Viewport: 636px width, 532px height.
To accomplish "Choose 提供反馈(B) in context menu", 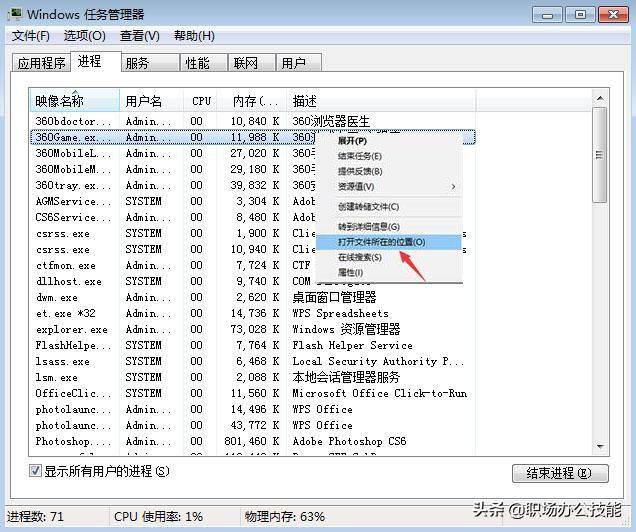I will tap(389, 171).
